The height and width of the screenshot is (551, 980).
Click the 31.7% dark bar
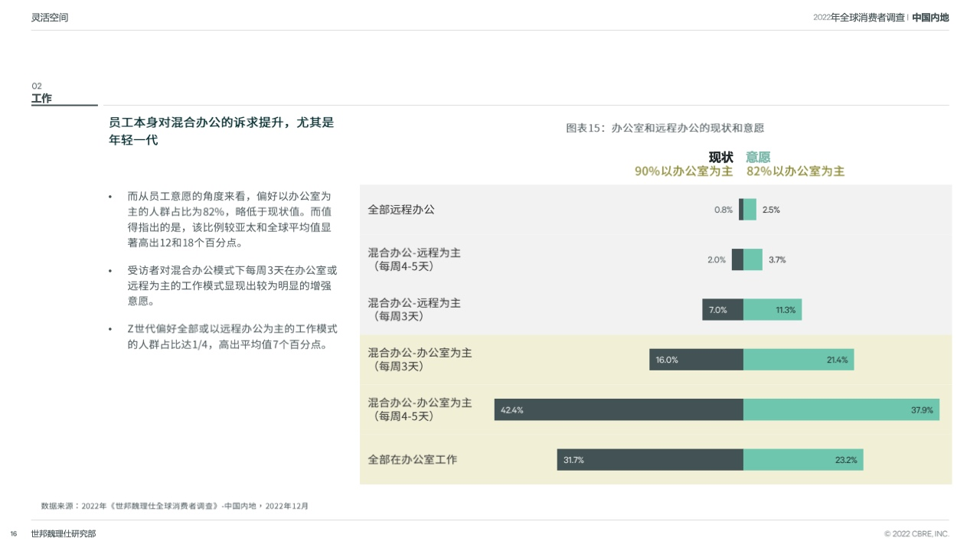650,460
